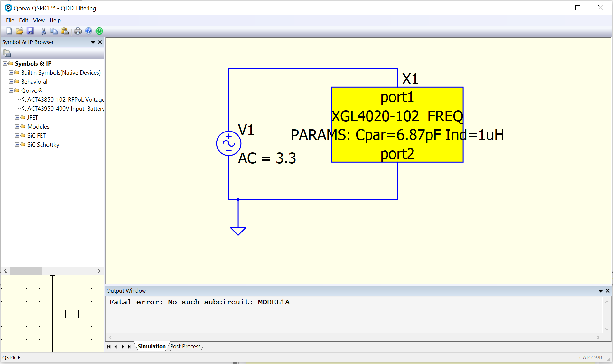Click the left arrow of the browser scrollbar
This screenshot has width=613, height=364.
point(5,271)
